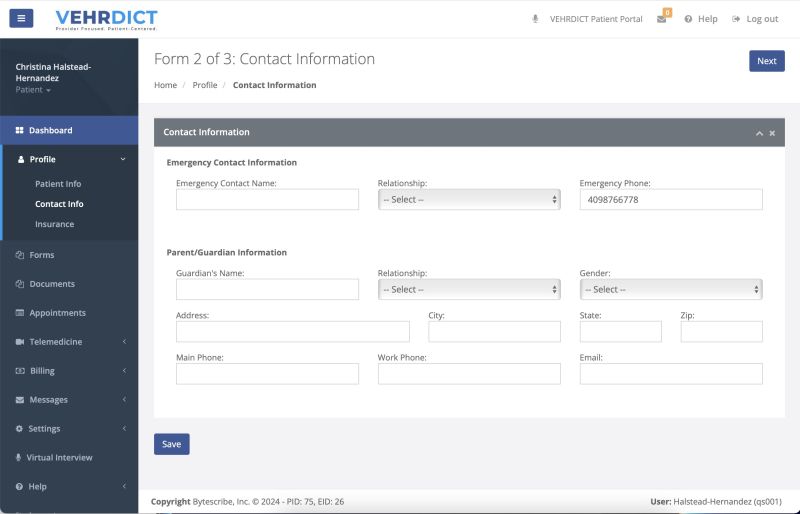Click the Main Phone input field
800x514 pixels.
[267, 374]
